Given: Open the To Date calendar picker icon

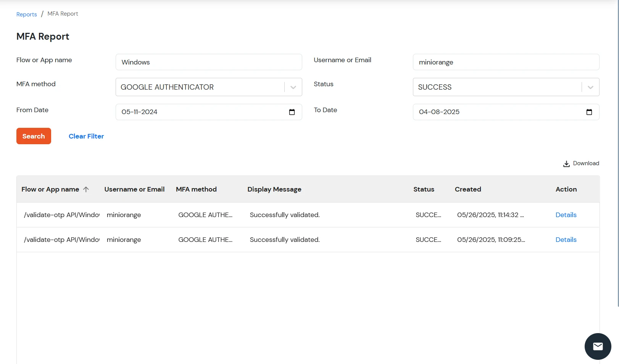Looking at the screenshot, I should coord(589,112).
